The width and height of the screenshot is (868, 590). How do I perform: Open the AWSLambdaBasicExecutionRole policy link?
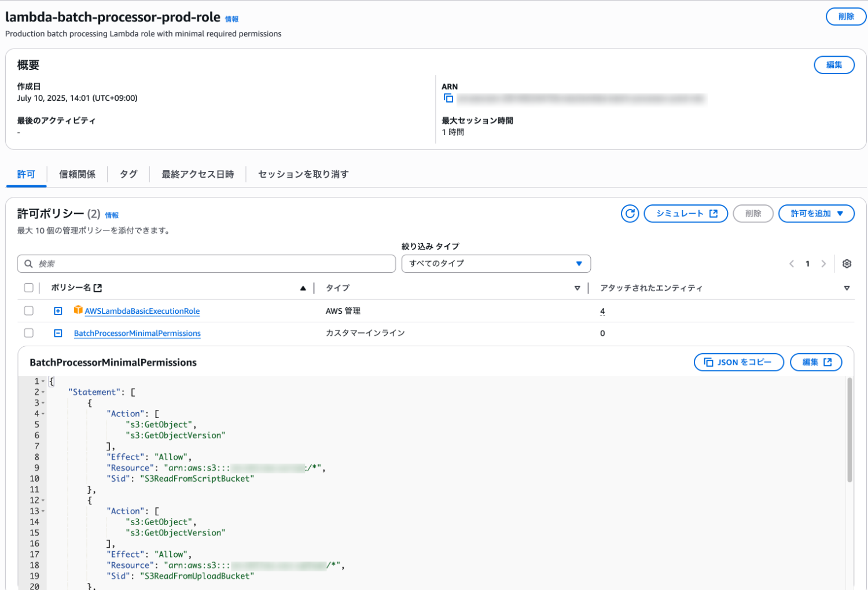(x=142, y=311)
